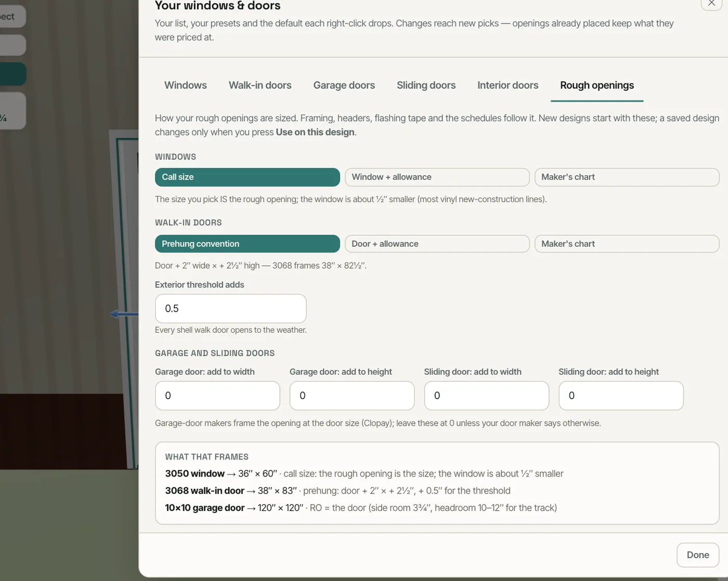The width and height of the screenshot is (728, 581).
Task: Click Garage door add to width field
Action: click(217, 395)
